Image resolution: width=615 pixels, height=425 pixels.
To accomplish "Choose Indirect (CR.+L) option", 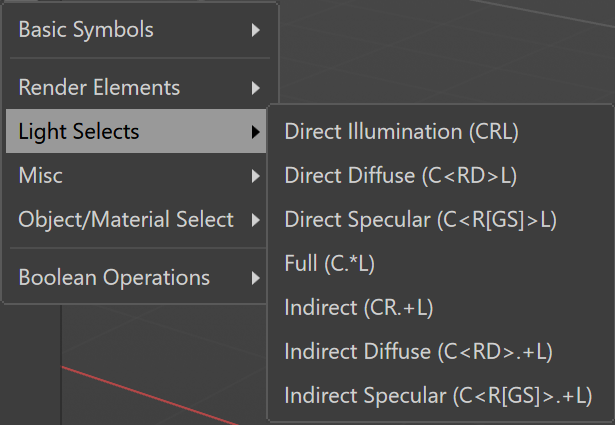I will [x=440, y=307].
